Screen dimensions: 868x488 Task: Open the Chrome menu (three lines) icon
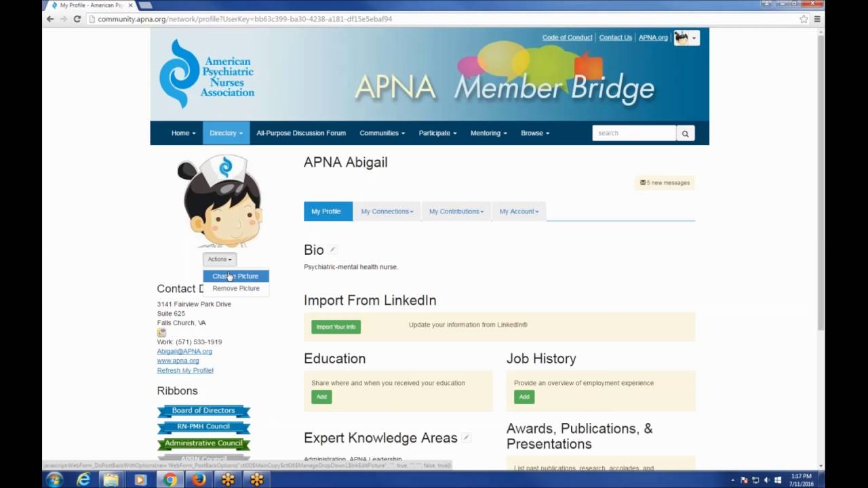click(x=817, y=19)
